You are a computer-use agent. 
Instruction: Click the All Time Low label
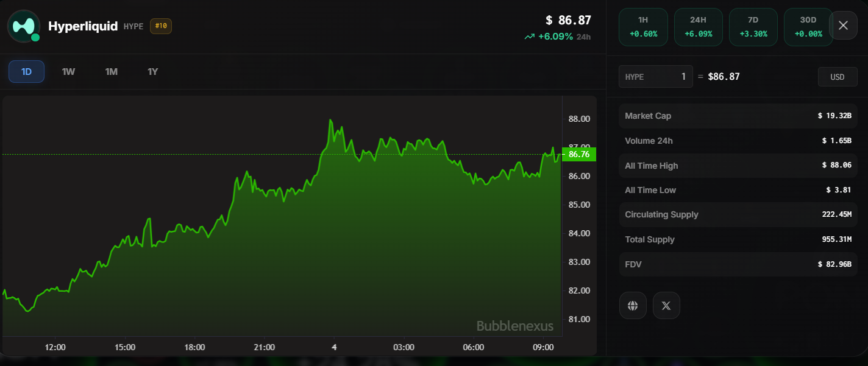[650, 190]
